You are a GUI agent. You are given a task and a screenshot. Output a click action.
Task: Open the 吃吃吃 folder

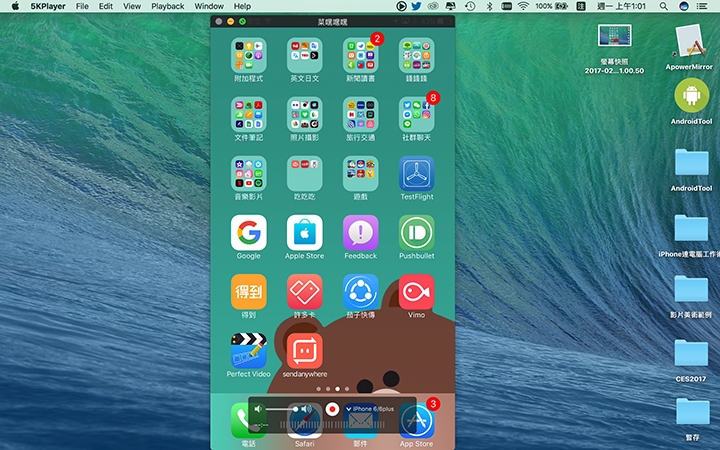click(x=304, y=174)
